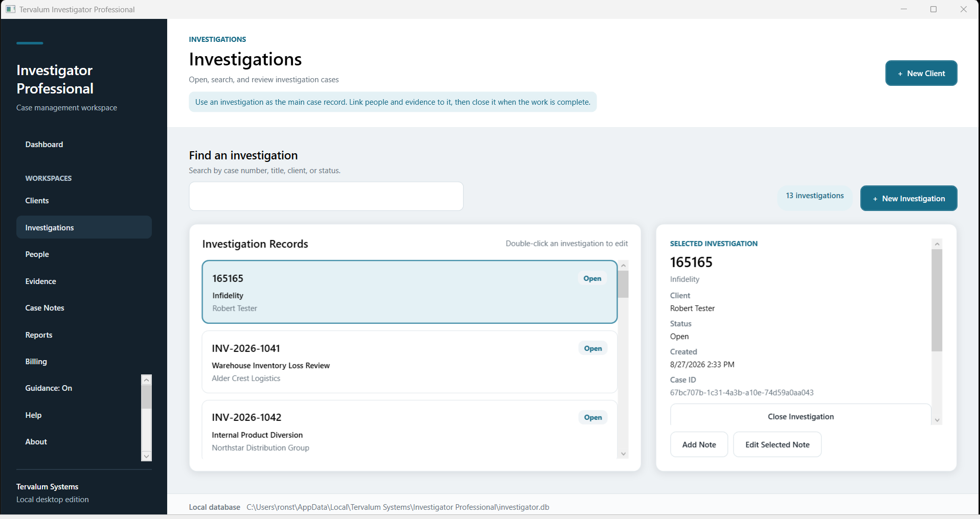Toggle Guidance: On setting
This screenshot has height=519, width=980.
[78, 388]
